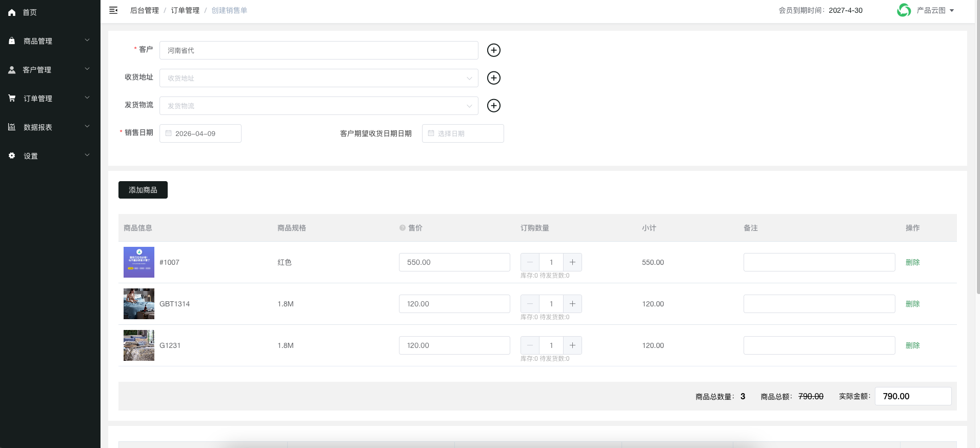980x448 pixels.
Task: Add new customer with plus circle icon
Action: pyautogui.click(x=494, y=50)
